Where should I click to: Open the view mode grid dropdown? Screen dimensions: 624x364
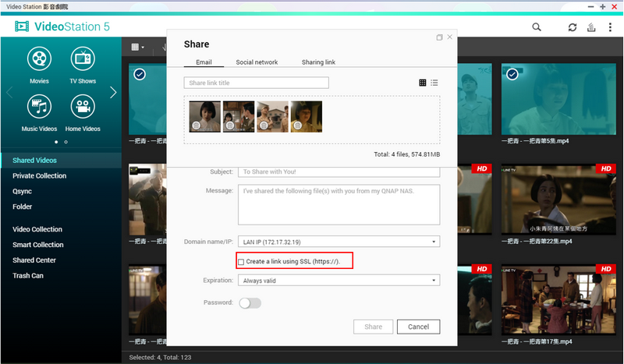coord(138,47)
